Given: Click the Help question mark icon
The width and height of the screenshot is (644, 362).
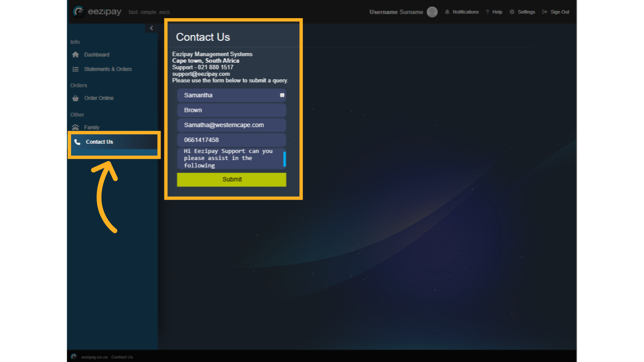Looking at the screenshot, I should tap(487, 12).
